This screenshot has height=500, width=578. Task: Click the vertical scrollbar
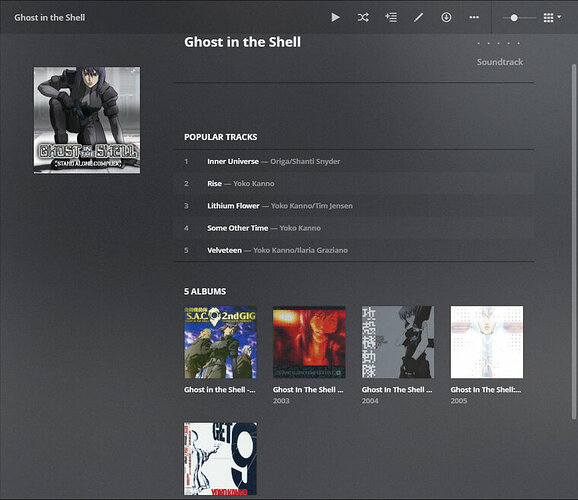pos(574,242)
